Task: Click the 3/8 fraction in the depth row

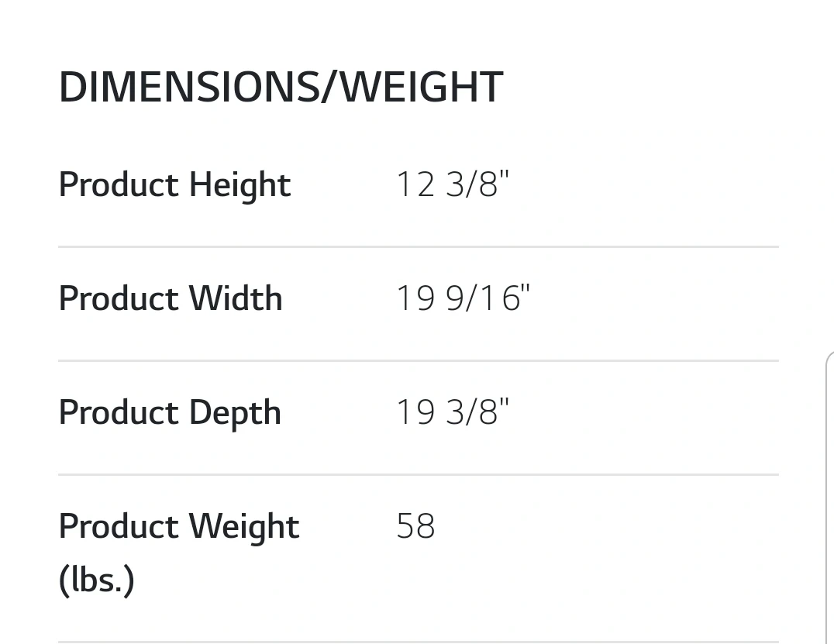Action: (471, 413)
